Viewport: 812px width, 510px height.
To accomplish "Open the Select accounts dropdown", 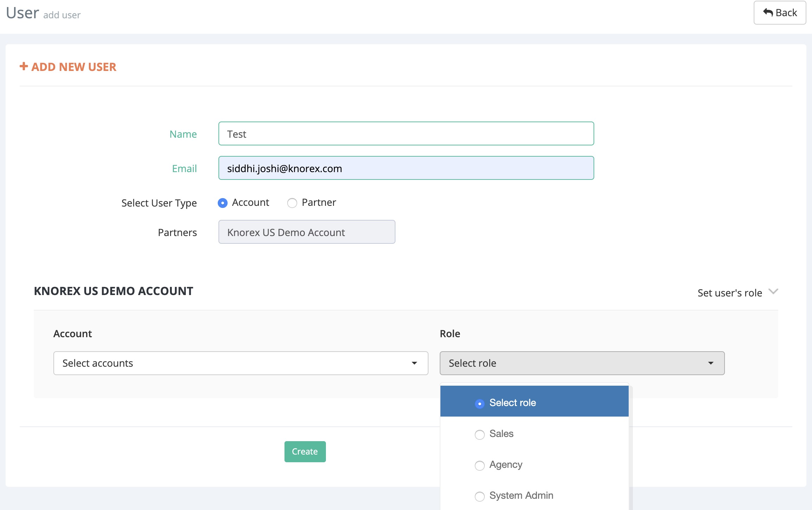I will point(241,363).
